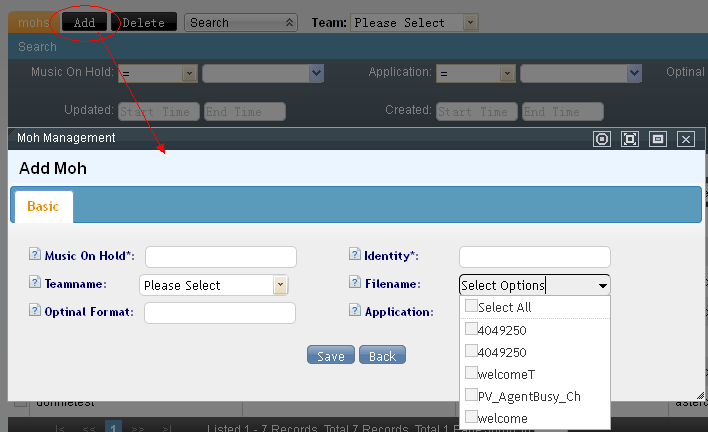
Task: Click the Identity input field
Action: point(534,257)
